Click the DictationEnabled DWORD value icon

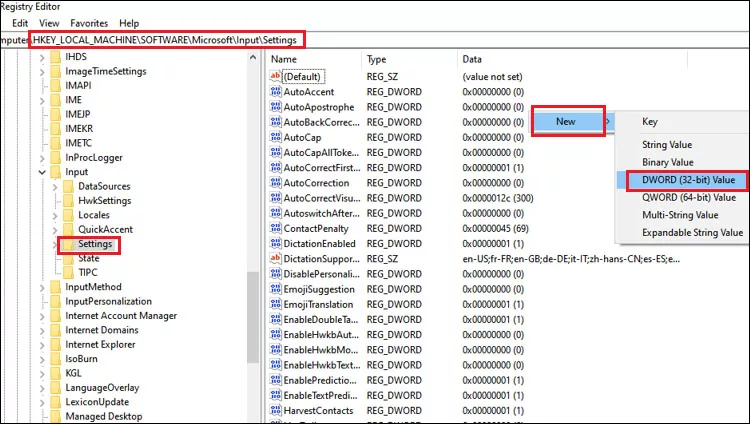coord(276,244)
